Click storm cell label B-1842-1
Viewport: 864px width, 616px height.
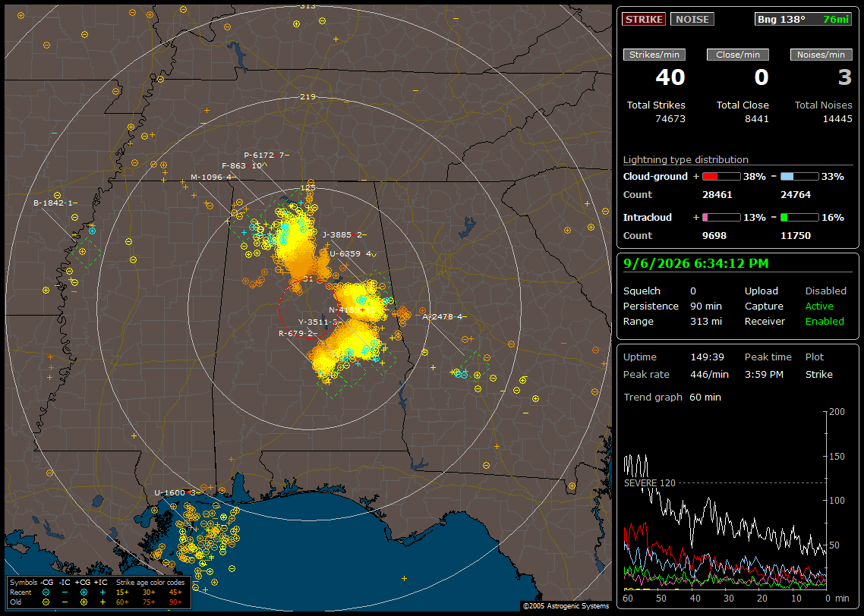pyautogui.click(x=55, y=203)
